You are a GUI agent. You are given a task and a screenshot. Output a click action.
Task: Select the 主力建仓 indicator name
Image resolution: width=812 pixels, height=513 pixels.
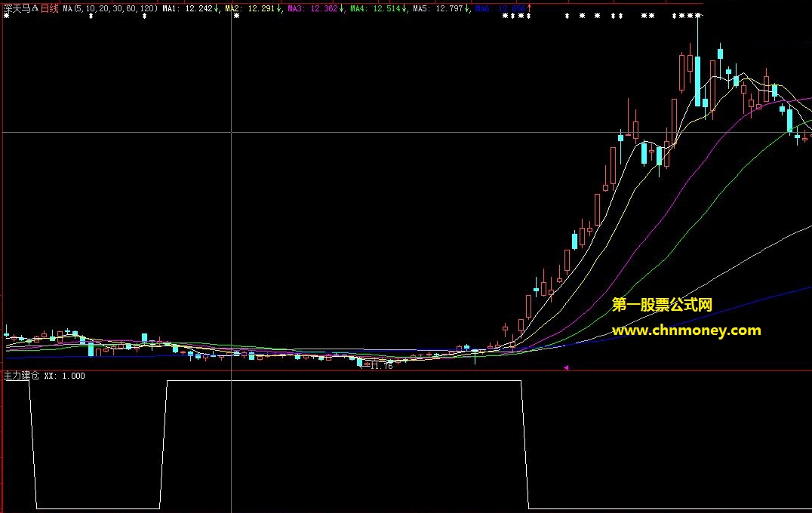pyautogui.click(x=21, y=376)
